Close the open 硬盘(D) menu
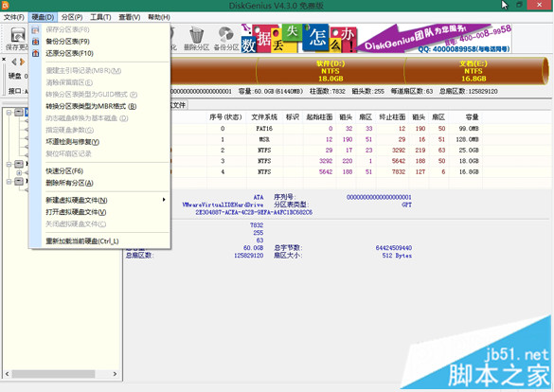This screenshot has height=392, width=554. click(x=43, y=17)
